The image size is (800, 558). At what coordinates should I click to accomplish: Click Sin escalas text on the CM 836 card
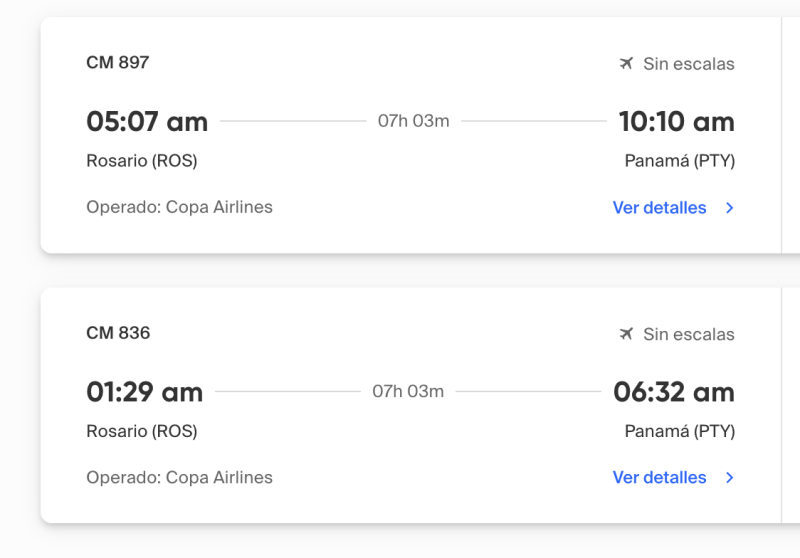click(x=688, y=334)
